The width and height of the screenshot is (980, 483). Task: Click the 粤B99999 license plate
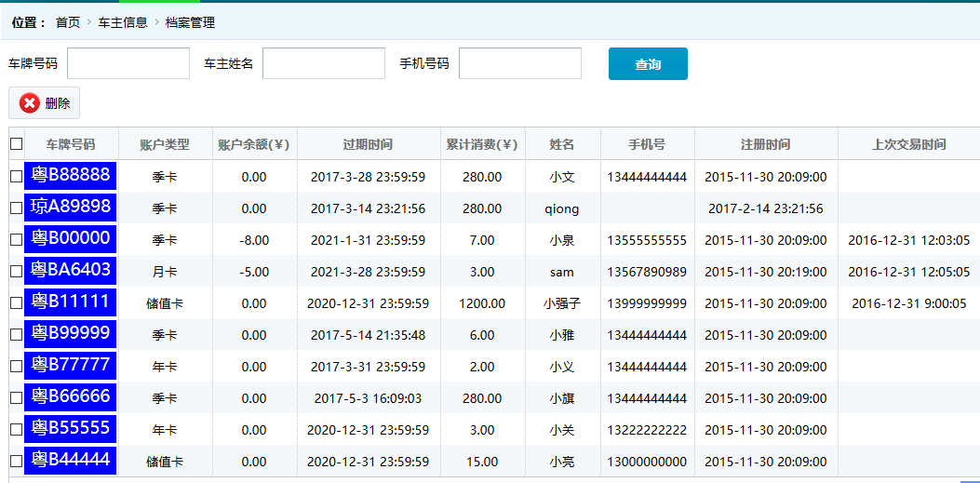pos(71,333)
